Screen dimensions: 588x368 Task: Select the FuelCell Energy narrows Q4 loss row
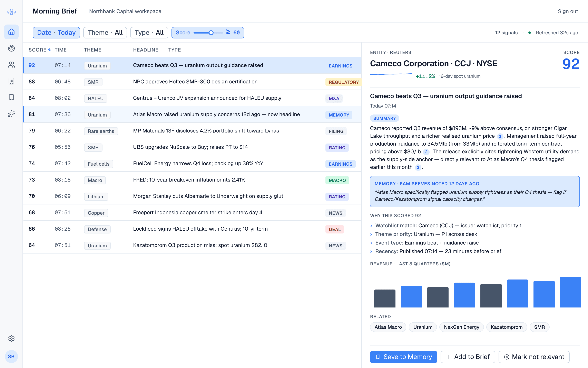[x=192, y=163]
